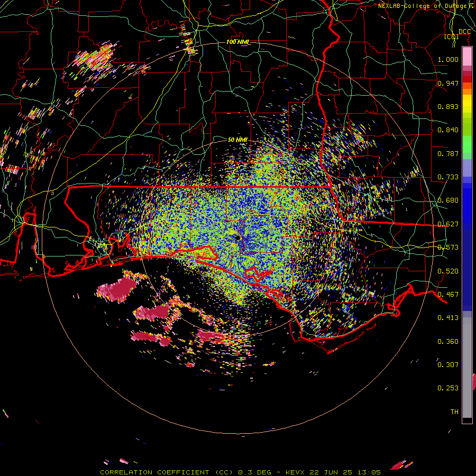The width and height of the screenshot is (476, 476).
Task: Click the pink segment of the color scale
Action: click(467, 56)
